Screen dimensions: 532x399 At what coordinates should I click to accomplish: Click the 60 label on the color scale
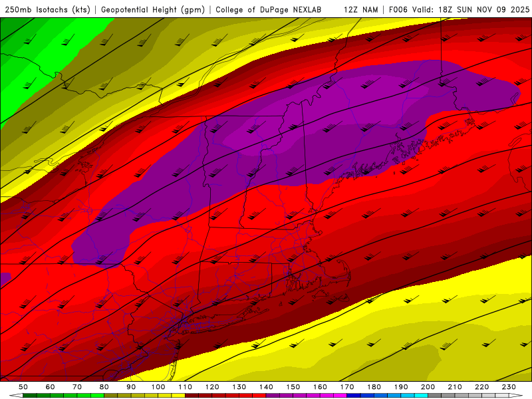[51, 387]
